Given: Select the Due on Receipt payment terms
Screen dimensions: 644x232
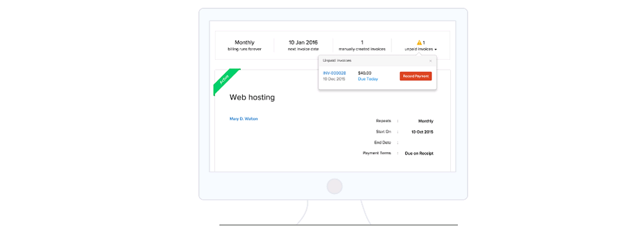Looking at the screenshot, I should [x=419, y=153].
